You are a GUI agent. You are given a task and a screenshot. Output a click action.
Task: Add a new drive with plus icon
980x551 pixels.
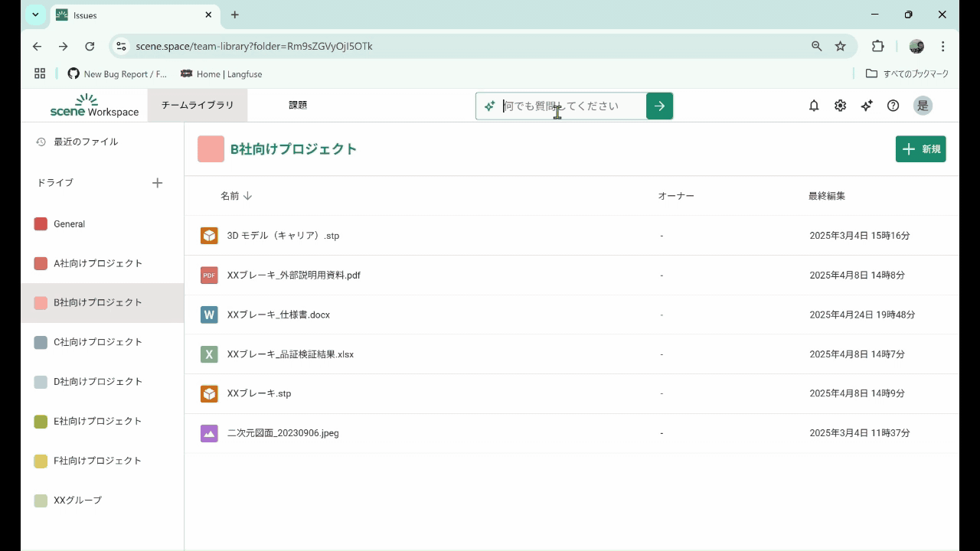(157, 183)
